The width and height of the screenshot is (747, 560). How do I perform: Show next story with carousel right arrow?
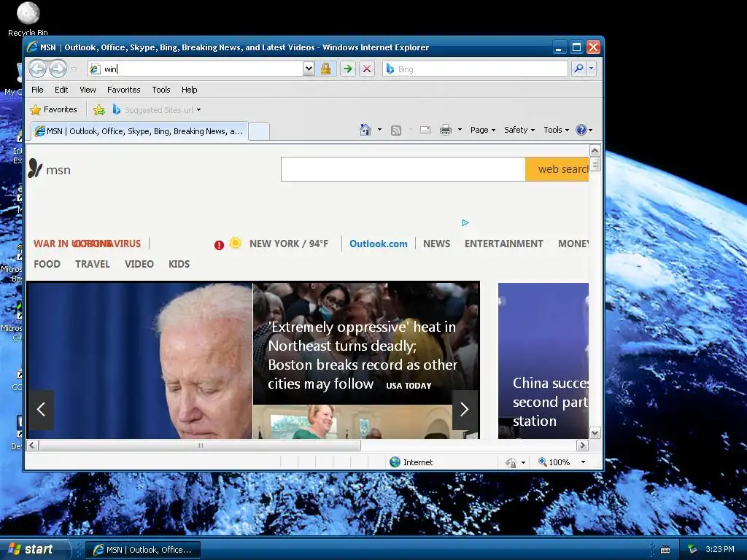(x=465, y=409)
